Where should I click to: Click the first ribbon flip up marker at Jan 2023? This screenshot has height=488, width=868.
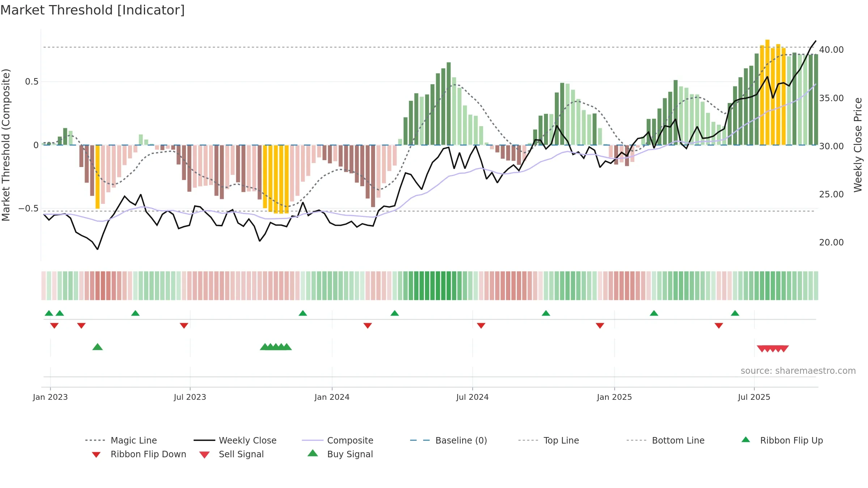49,313
